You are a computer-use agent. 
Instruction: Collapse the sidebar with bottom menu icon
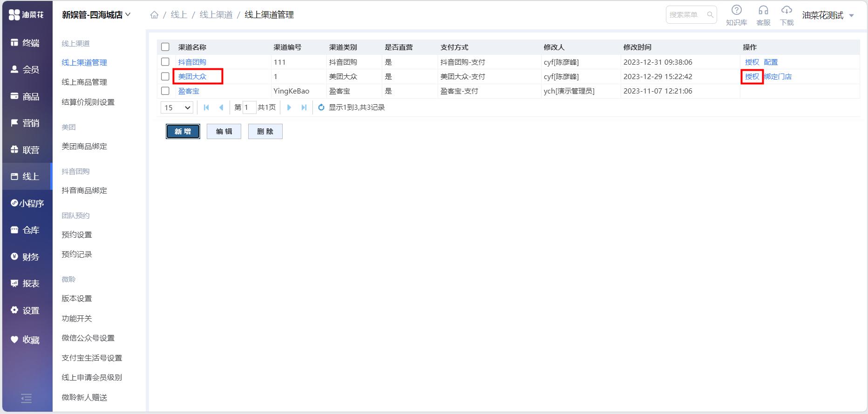coord(27,398)
